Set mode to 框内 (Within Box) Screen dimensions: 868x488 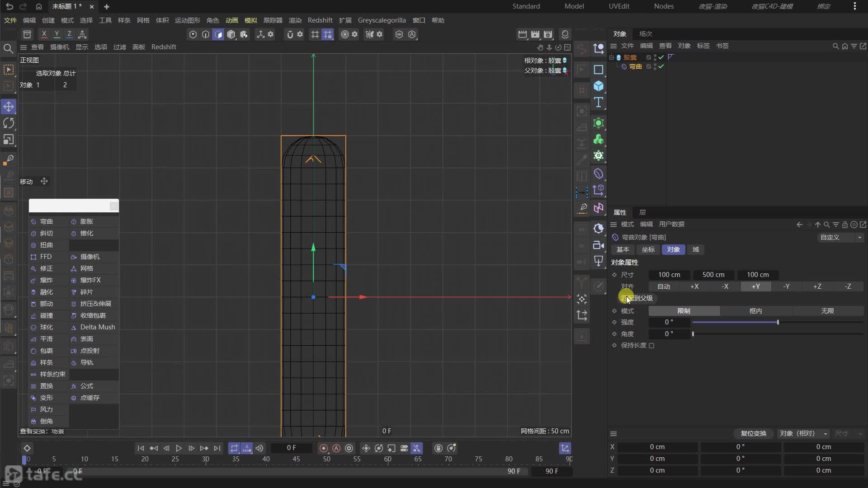[755, 311]
